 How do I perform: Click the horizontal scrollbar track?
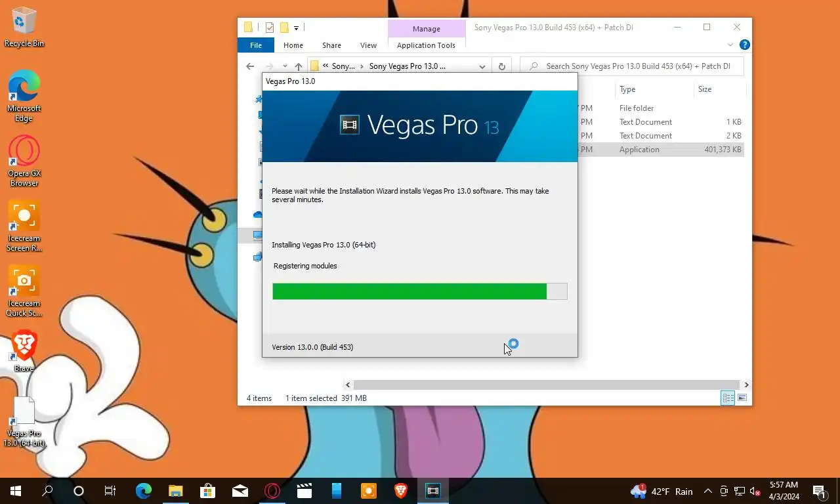click(547, 385)
